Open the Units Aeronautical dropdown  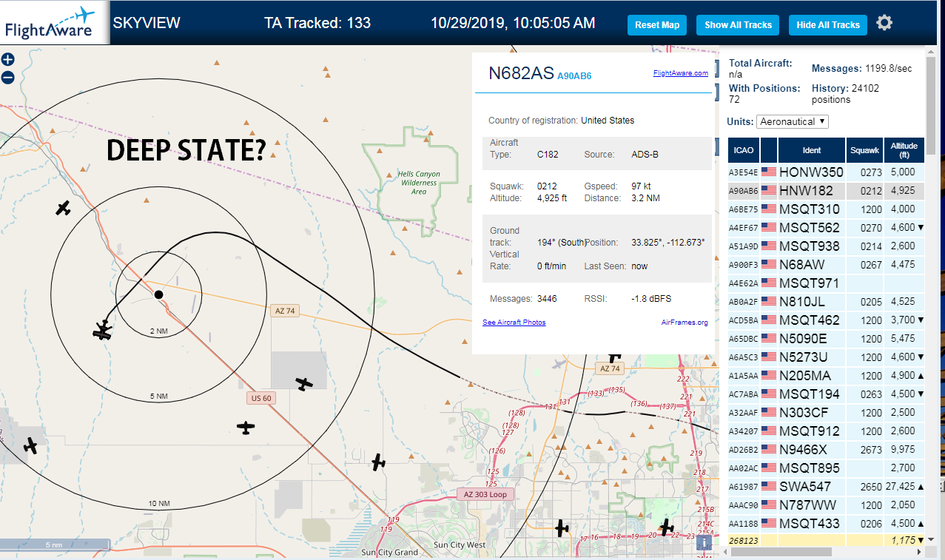click(793, 121)
